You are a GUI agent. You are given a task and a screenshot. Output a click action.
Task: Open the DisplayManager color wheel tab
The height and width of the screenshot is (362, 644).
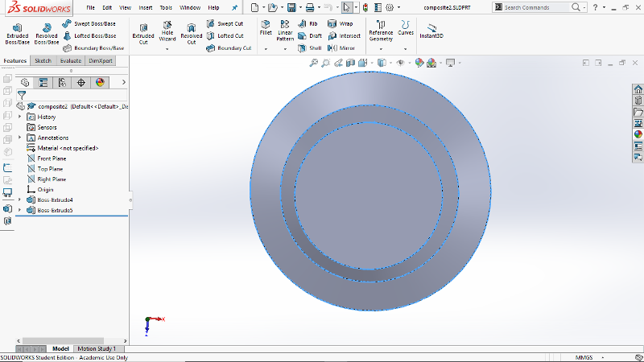tap(100, 83)
